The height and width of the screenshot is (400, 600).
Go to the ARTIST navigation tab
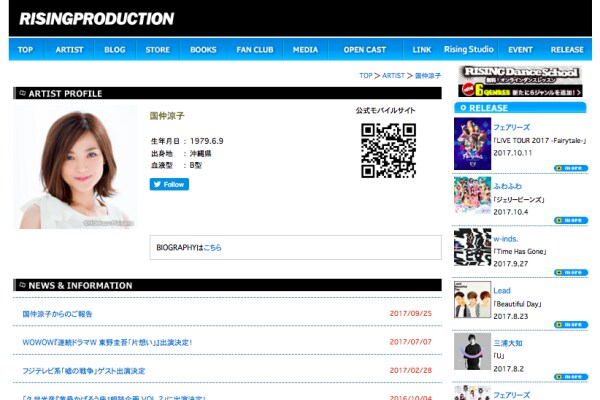pos(69,50)
